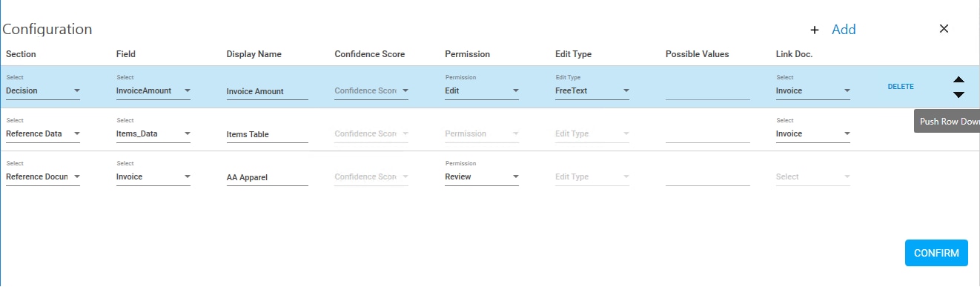
Task: Click the push row up arrow icon
Action: pos(959,79)
